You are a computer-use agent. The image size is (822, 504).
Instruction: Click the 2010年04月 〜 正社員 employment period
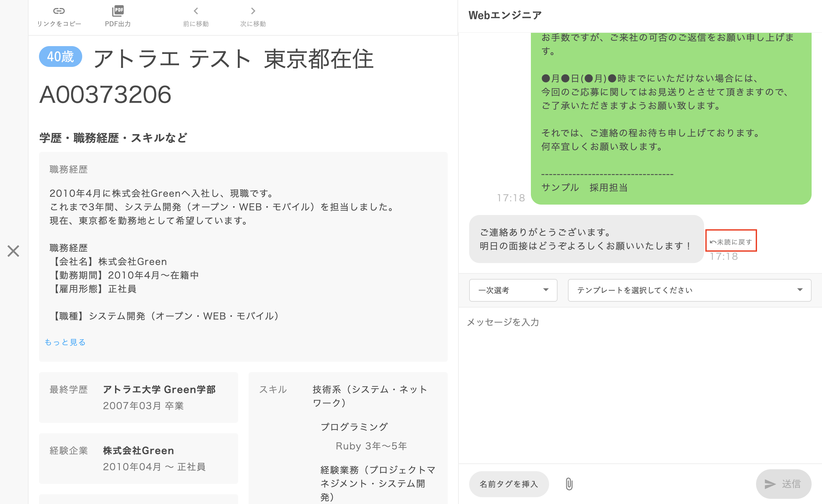click(154, 467)
